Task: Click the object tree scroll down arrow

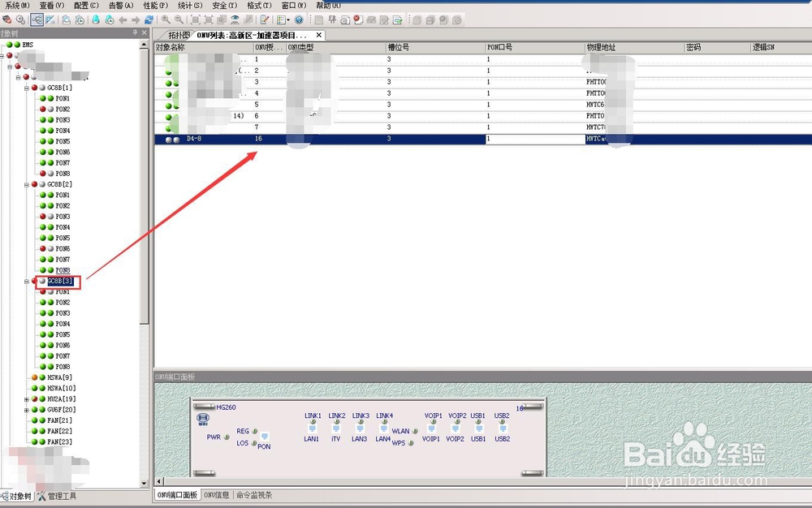Action: (144, 483)
